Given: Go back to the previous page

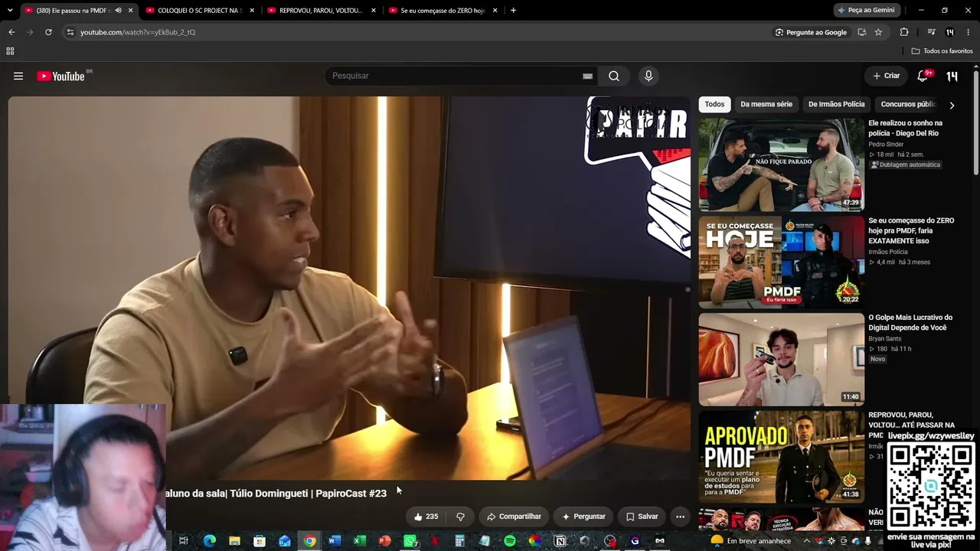Looking at the screenshot, I should 11,32.
